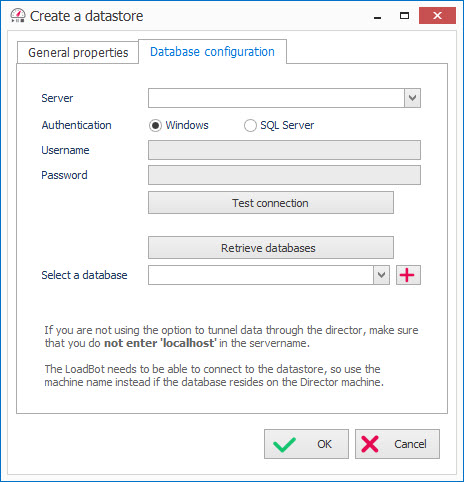Select SQL Server authentication option
Viewport: 464px width, 482px height.
click(x=250, y=126)
